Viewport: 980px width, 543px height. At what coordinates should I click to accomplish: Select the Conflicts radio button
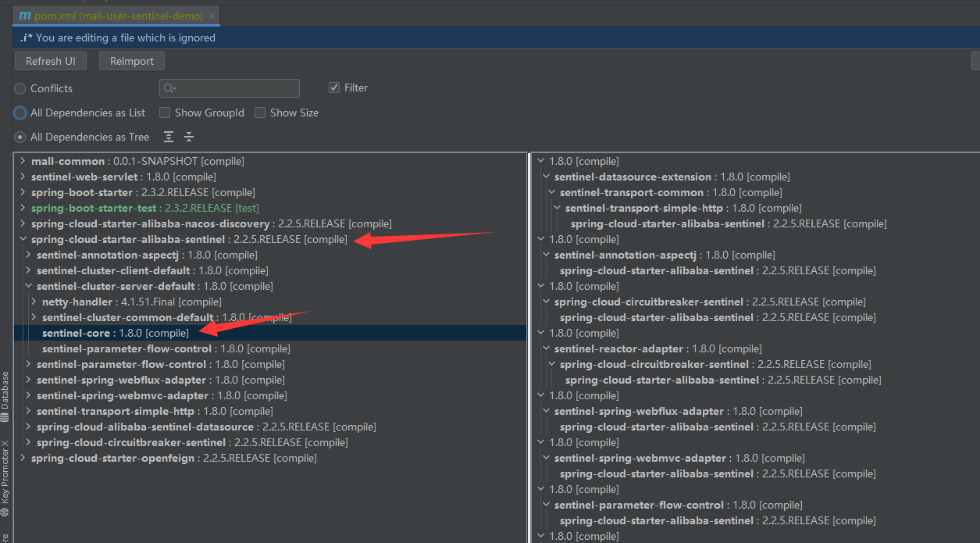point(20,88)
